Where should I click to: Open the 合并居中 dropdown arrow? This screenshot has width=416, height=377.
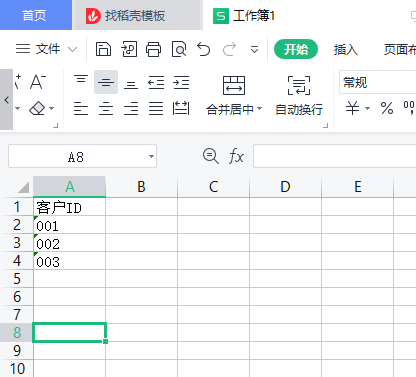260,109
